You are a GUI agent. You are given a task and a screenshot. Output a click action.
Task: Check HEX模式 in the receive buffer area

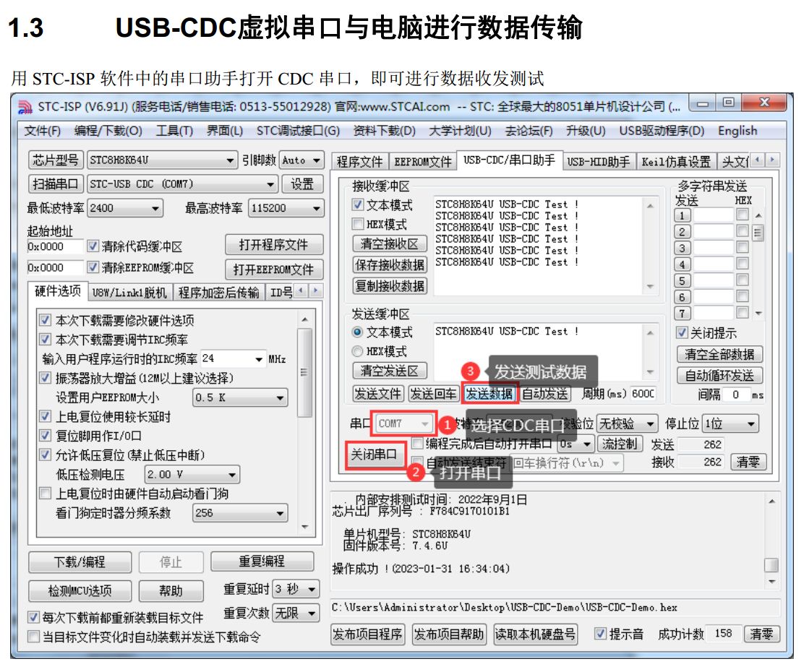click(358, 224)
